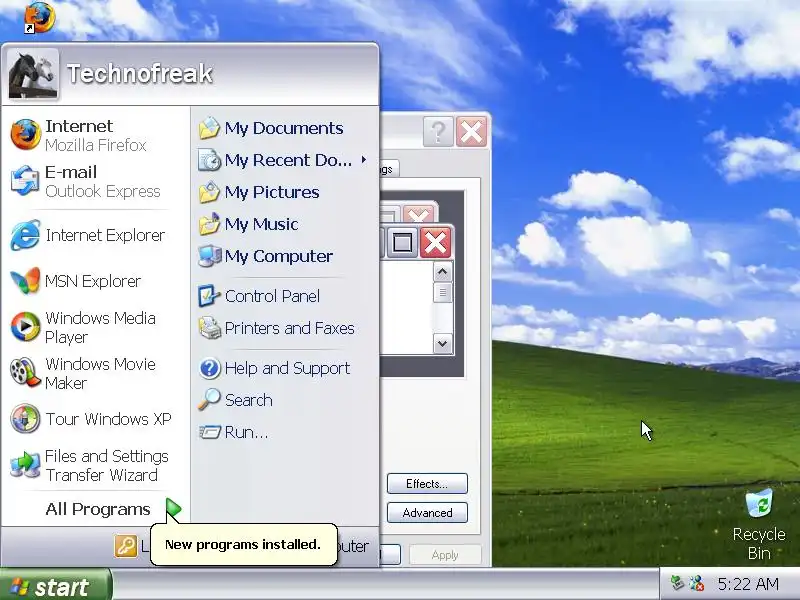The height and width of the screenshot is (600, 800).
Task: Click the Advanced button in the dialog
Action: click(x=427, y=512)
